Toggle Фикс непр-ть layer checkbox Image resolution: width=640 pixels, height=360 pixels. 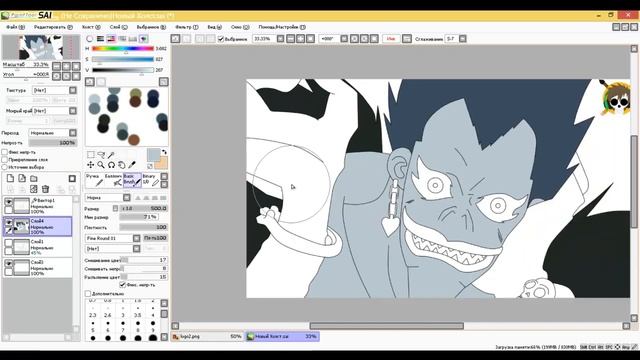click(x=4, y=152)
